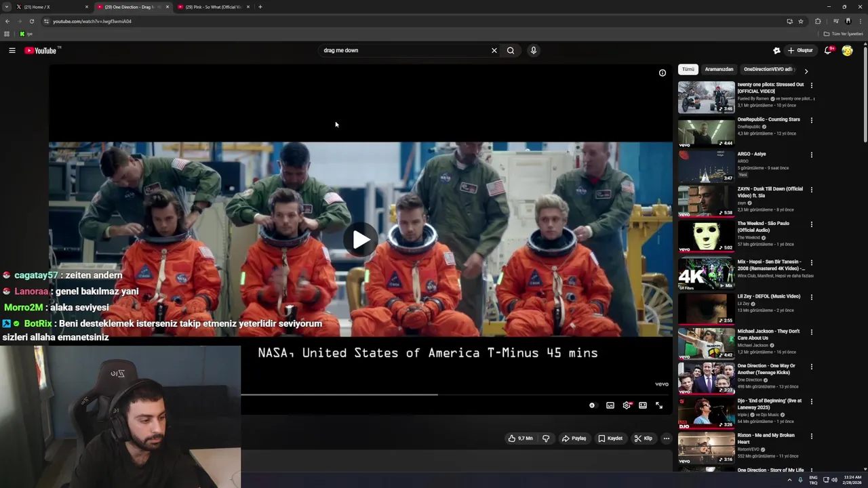
Task: Bookmark this page with star icon
Action: (x=801, y=21)
